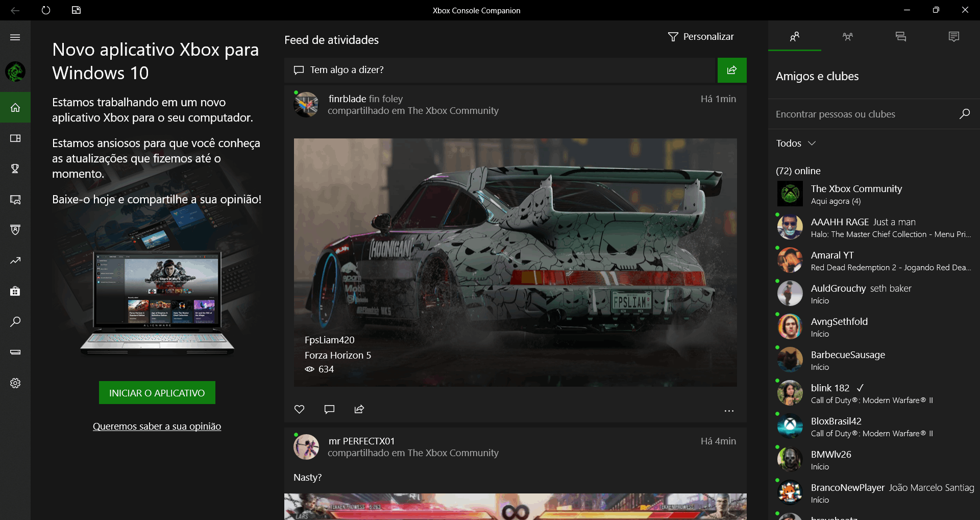
Task: Click INICIAR O APLICATIVO button
Action: [x=157, y=393]
